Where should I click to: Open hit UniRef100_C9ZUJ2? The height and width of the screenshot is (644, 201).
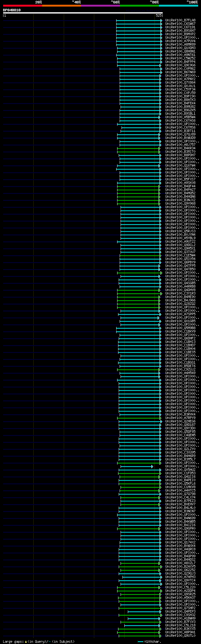coord(180,369)
